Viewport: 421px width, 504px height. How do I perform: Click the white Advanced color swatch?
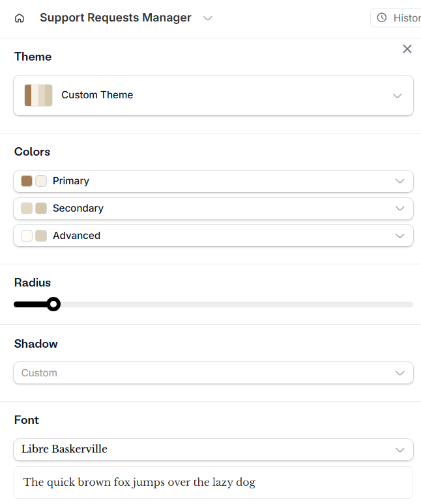click(27, 236)
